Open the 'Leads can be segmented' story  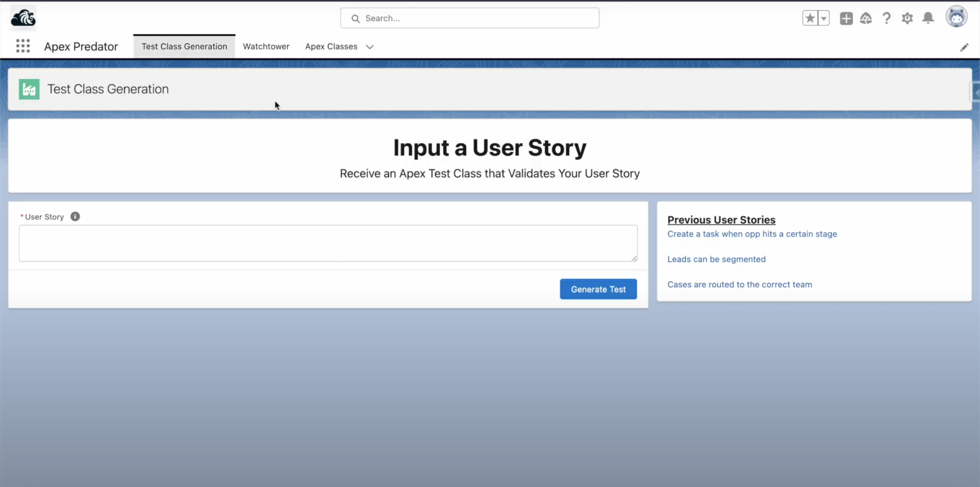point(716,259)
